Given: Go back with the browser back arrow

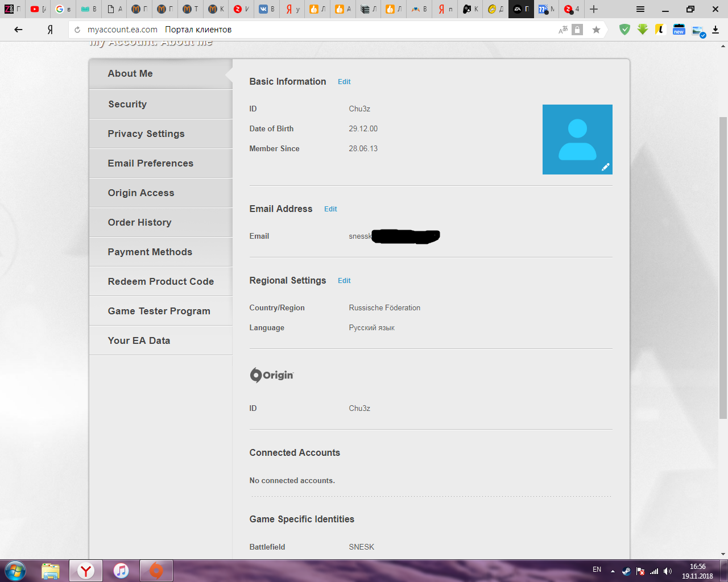Looking at the screenshot, I should point(18,30).
